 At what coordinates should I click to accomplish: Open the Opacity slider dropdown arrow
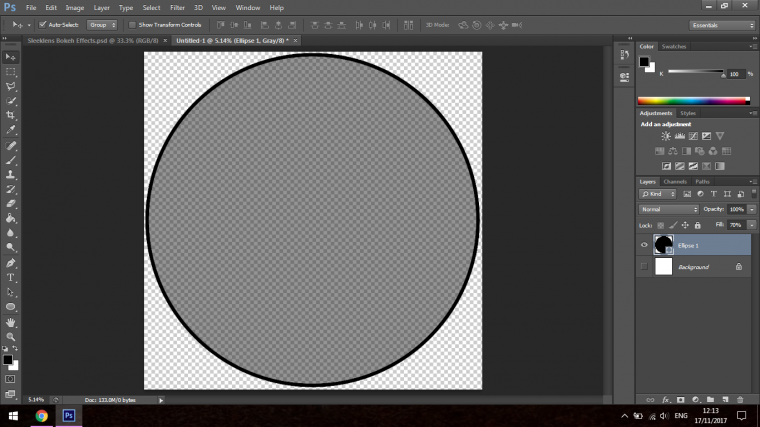pos(752,209)
